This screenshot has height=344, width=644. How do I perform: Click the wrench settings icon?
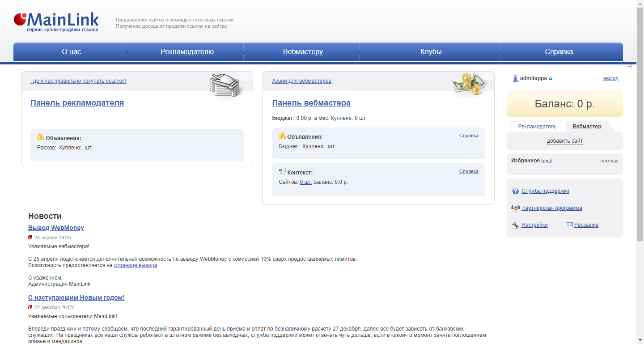[516, 225]
